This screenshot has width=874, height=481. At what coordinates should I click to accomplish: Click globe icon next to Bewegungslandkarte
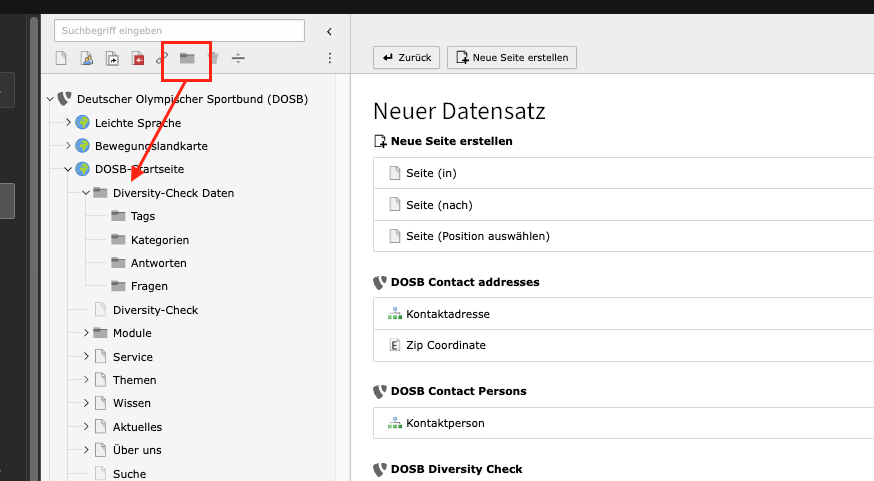tap(82, 145)
